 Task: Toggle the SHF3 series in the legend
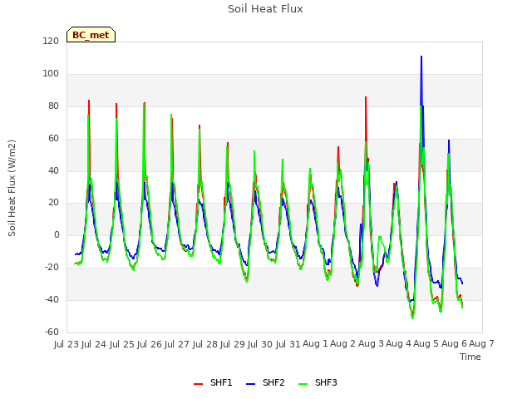click(318, 382)
